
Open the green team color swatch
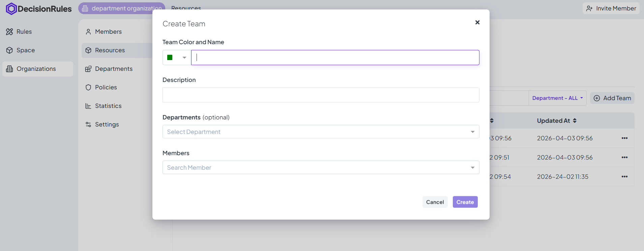(x=170, y=58)
